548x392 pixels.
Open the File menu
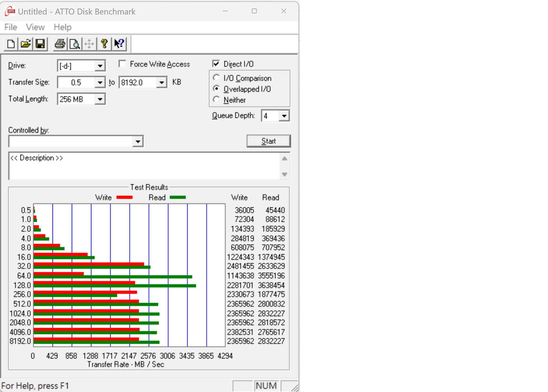[x=11, y=27]
